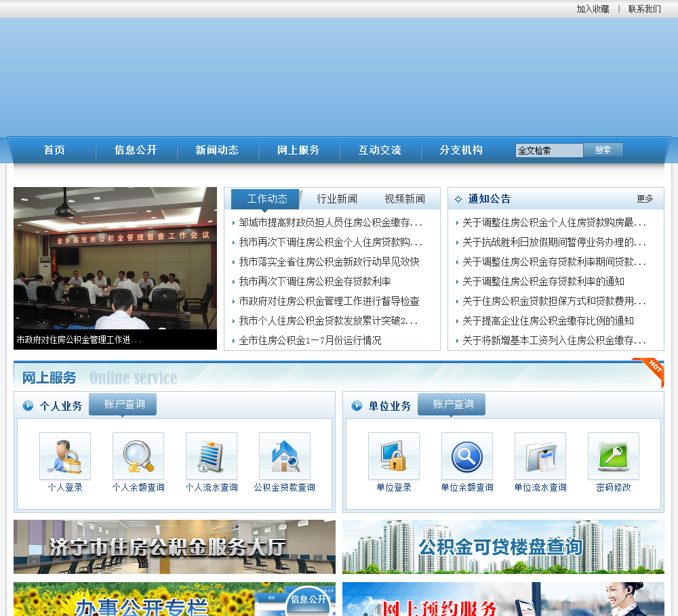
Task: Click the 单位业务 round arrow icon
Action: pos(357,405)
